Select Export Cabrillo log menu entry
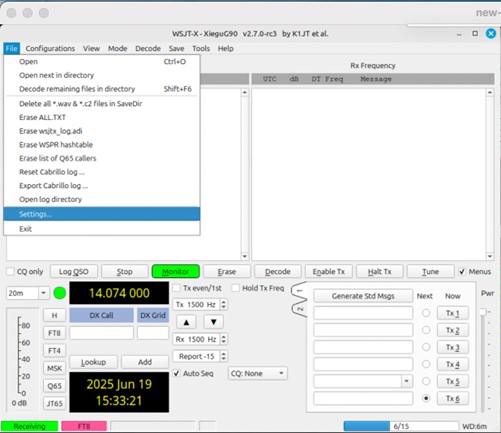 (x=102, y=186)
